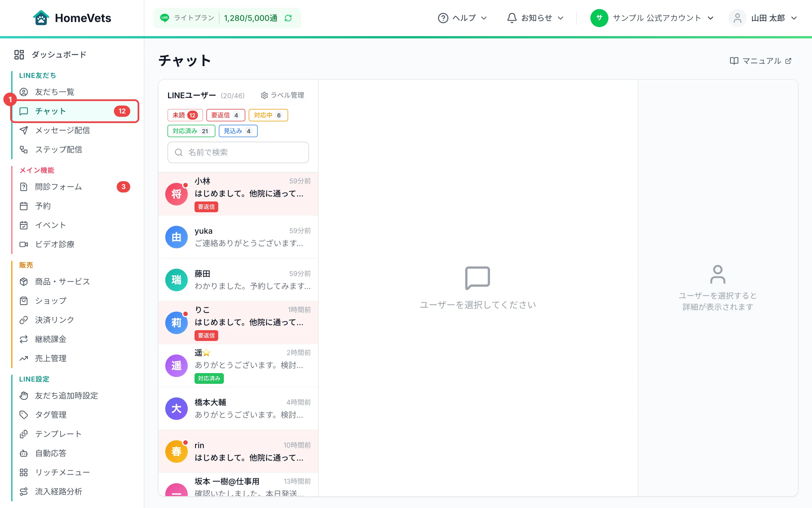This screenshot has height=508, width=812.
Task: Expand the お知らせ notifications dropdown
Action: [535, 18]
